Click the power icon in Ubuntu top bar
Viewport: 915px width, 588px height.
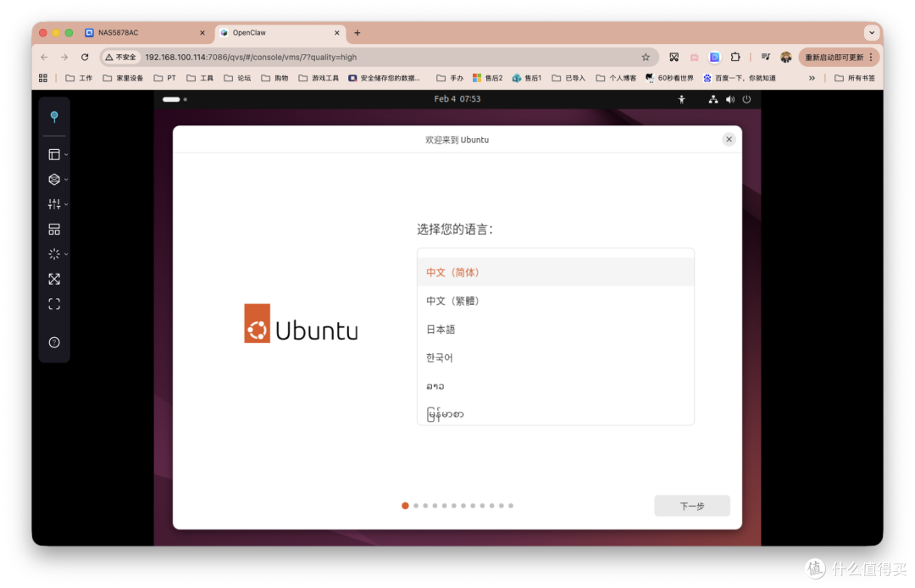point(746,99)
